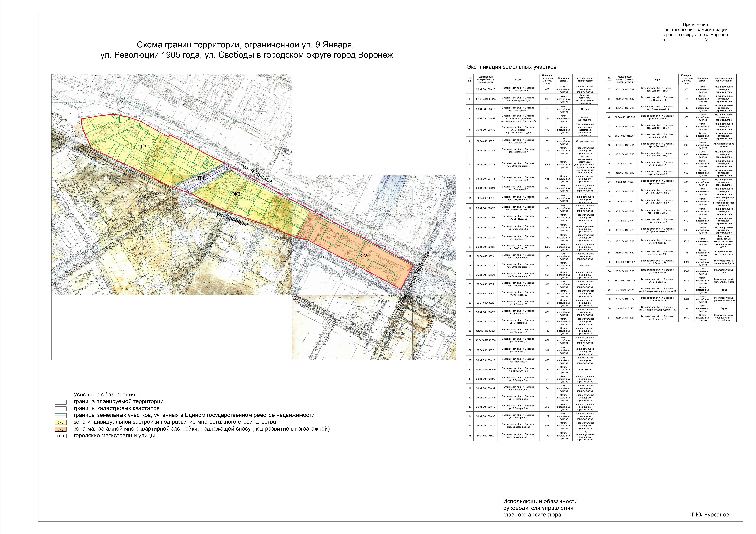
Task: Click the ИТ1 label on the map
Action: coord(200,178)
